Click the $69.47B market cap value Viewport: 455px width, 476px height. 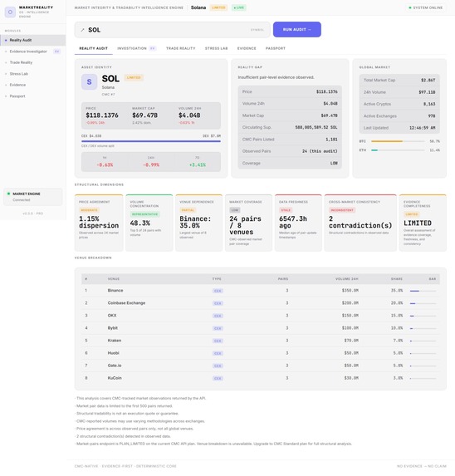click(145, 115)
